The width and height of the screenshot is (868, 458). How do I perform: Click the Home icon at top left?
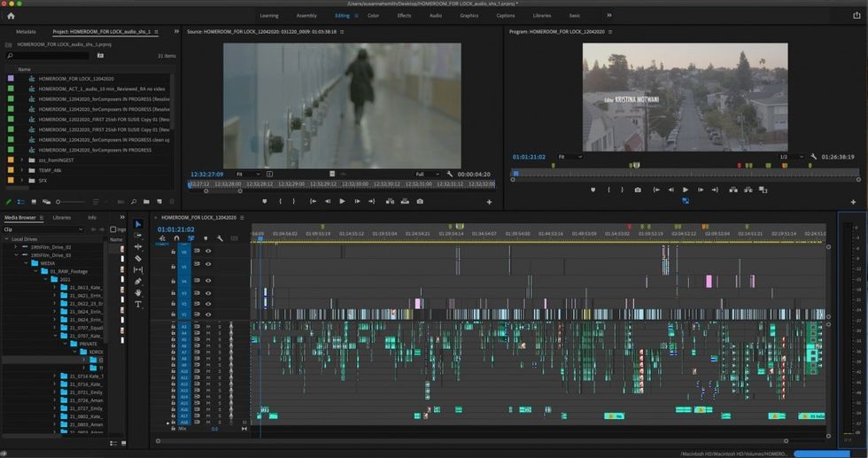click(11, 16)
